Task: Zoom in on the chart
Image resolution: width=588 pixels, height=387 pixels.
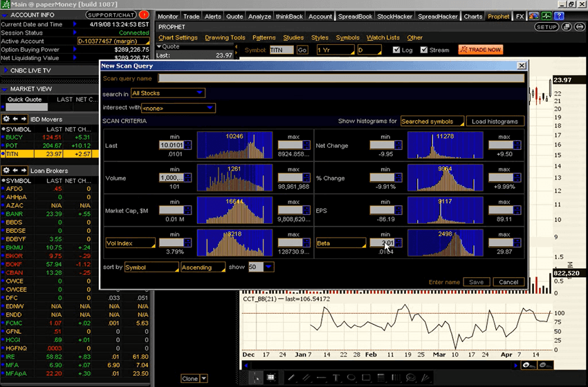Action: pyautogui.click(x=529, y=365)
